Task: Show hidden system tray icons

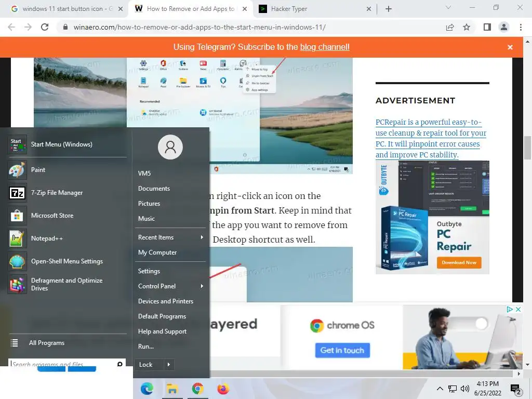Action: pos(440,389)
